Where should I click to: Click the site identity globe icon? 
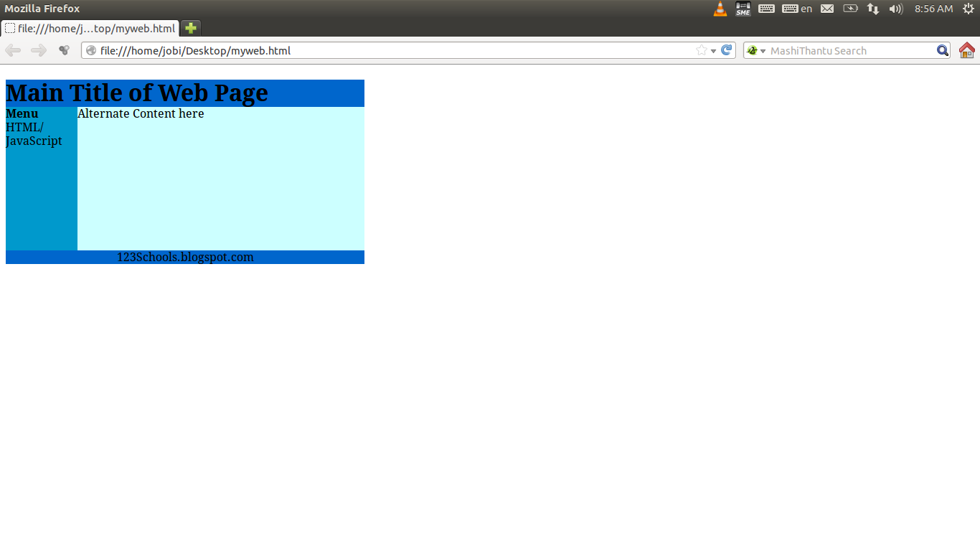coord(90,50)
